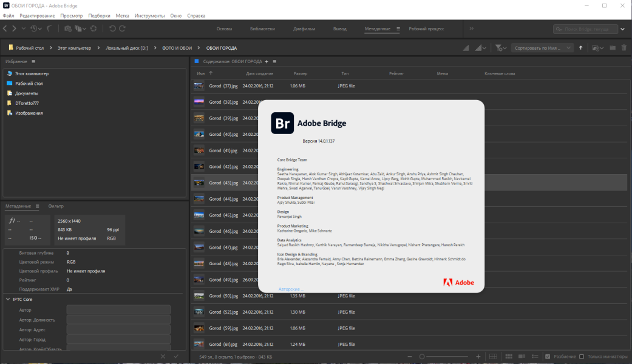Open the Favorites panel hamburger menu
Viewport: 632px width, 364px height.
click(x=33, y=62)
